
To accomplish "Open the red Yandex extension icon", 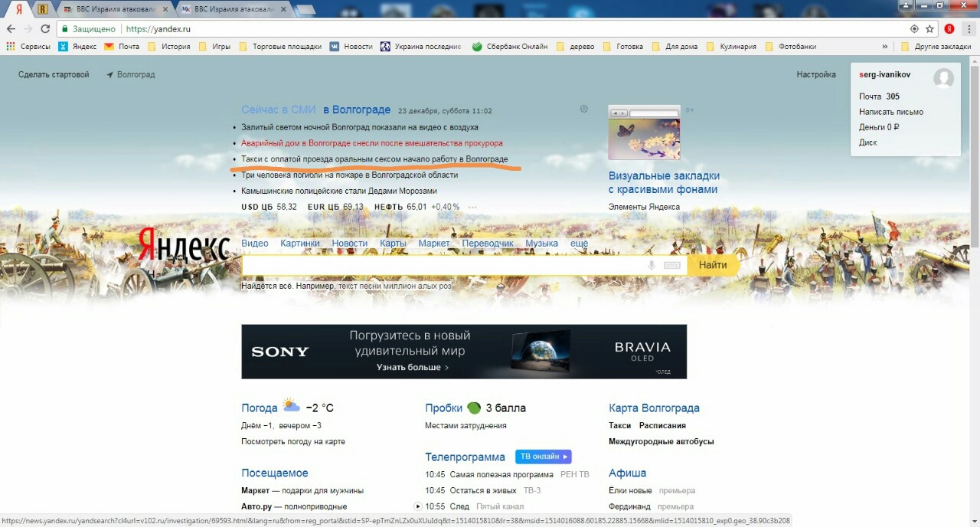I will 949,29.
